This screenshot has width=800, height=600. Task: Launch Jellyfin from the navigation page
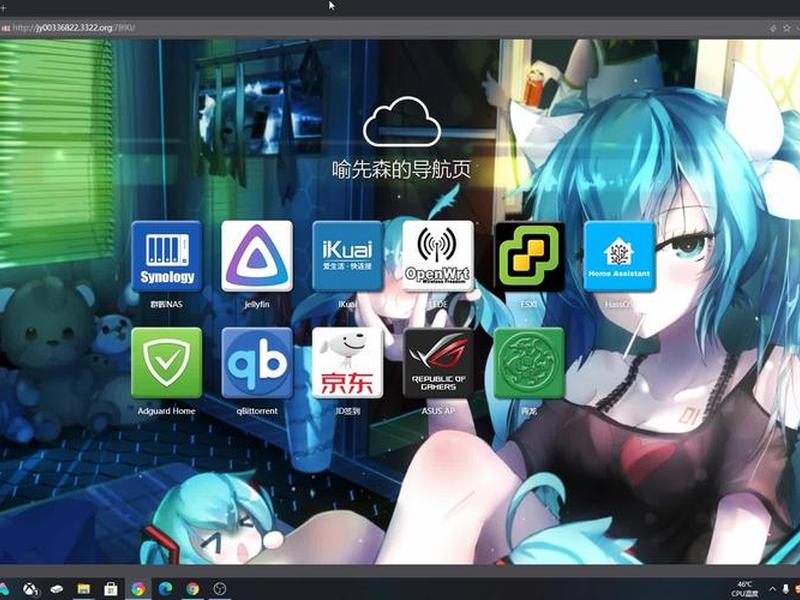coord(257,256)
